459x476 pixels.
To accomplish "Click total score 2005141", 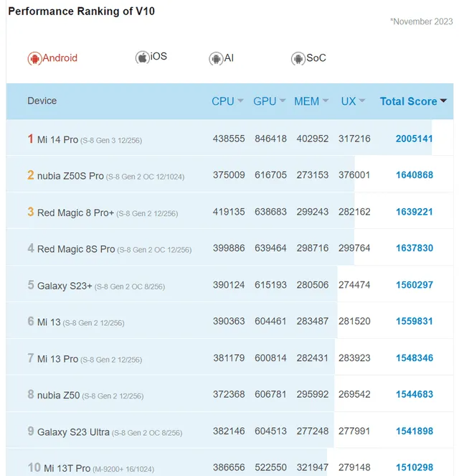I will (414, 139).
